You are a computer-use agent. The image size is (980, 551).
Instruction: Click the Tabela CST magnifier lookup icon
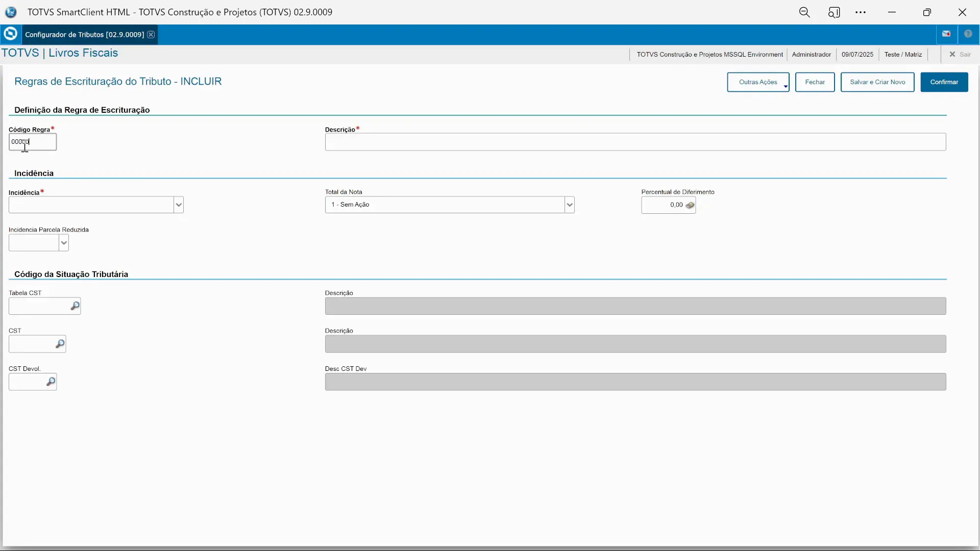(x=75, y=306)
